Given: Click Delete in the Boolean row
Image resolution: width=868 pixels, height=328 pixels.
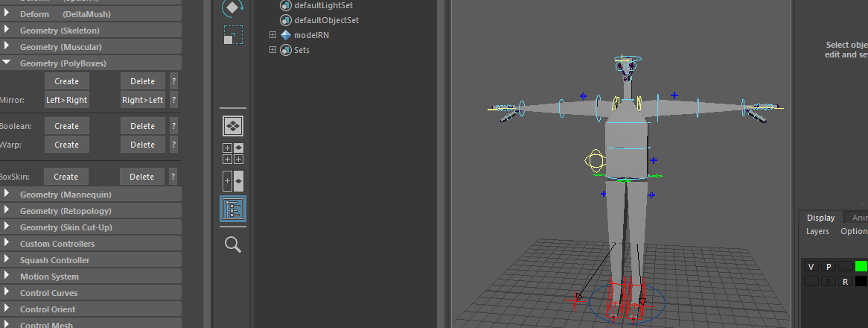Looking at the screenshot, I should [142, 126].
